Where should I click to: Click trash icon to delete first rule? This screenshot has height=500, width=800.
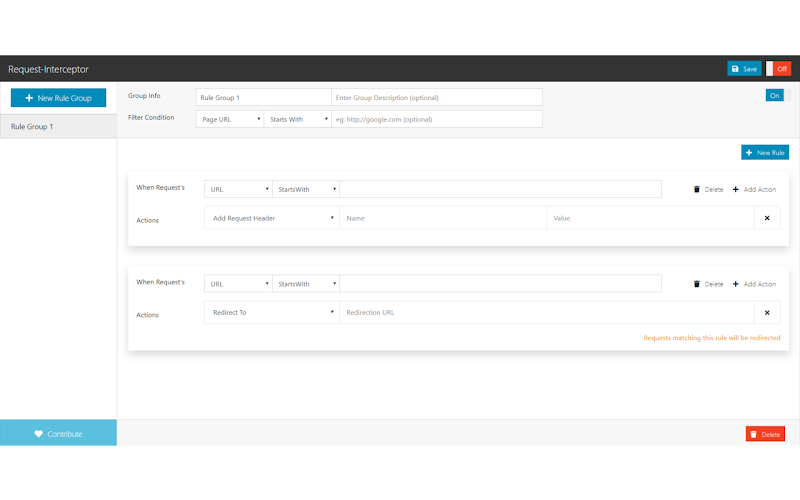696,189
